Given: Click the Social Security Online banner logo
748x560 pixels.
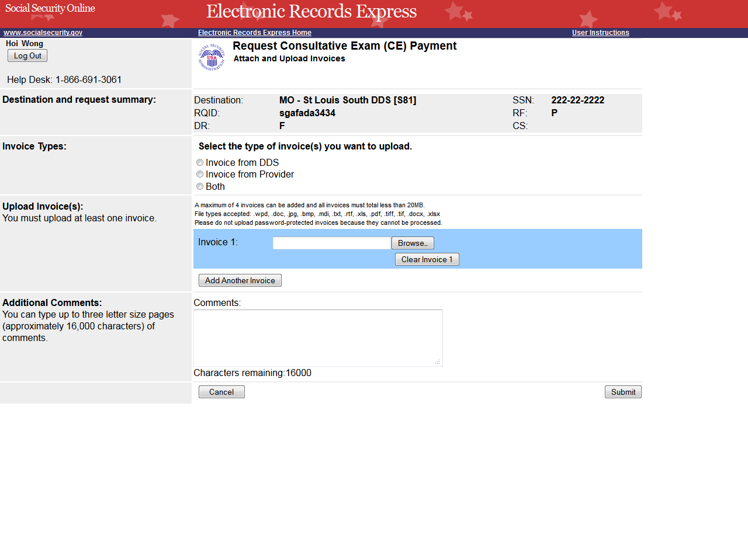Looking at the screenshot, I should click(50, 9).
